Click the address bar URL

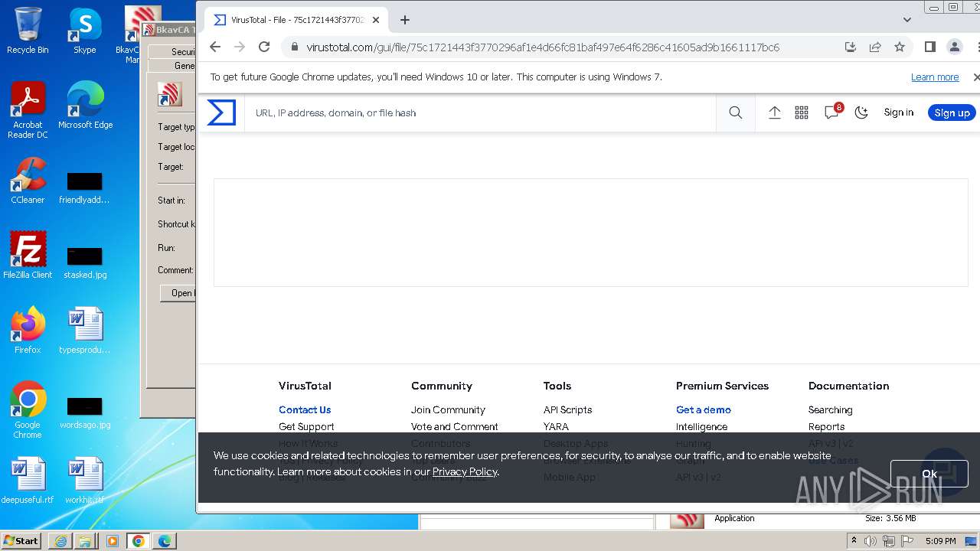pos(543,47)
